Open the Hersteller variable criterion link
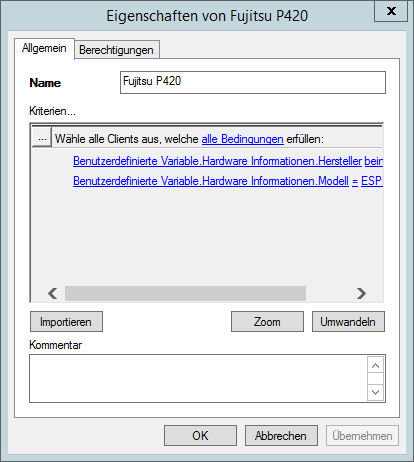Screen dimensions: 414x462 [217, 161]
